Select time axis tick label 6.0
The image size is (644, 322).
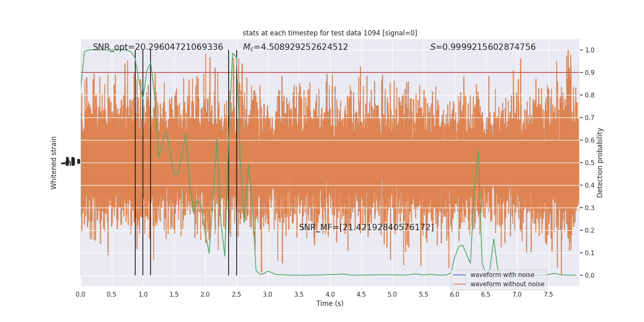(455, 295)
